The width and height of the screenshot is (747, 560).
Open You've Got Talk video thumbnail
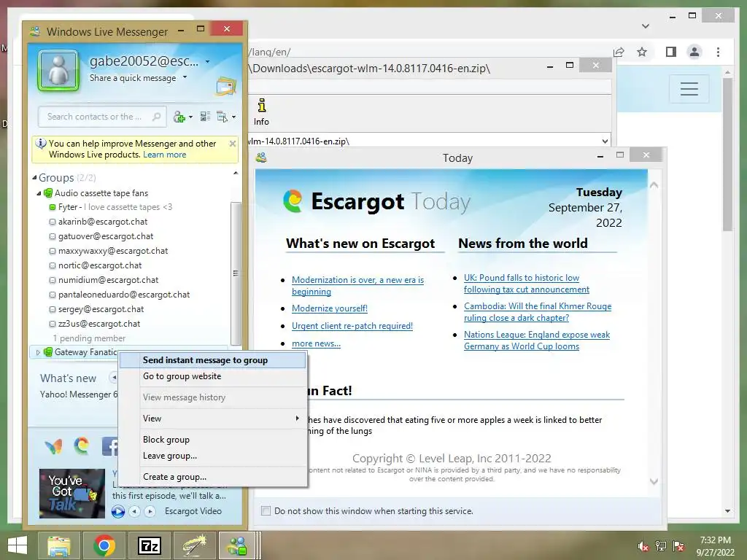click(72, 494)
